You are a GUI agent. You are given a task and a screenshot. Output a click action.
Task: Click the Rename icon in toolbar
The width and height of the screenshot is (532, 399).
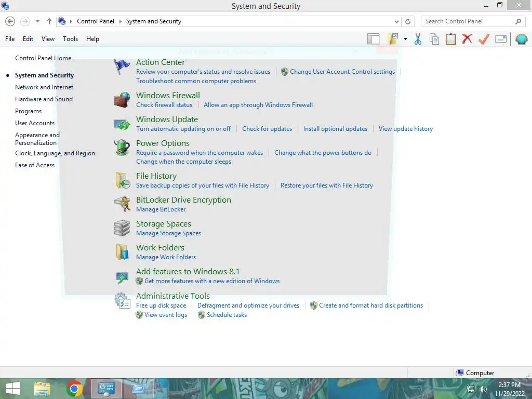point(501,39)
